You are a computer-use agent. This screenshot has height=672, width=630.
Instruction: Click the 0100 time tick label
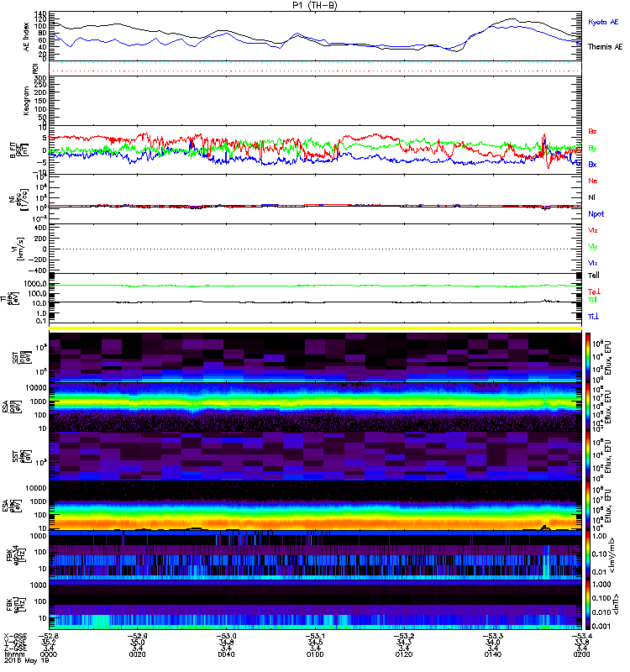pos(315,654)
